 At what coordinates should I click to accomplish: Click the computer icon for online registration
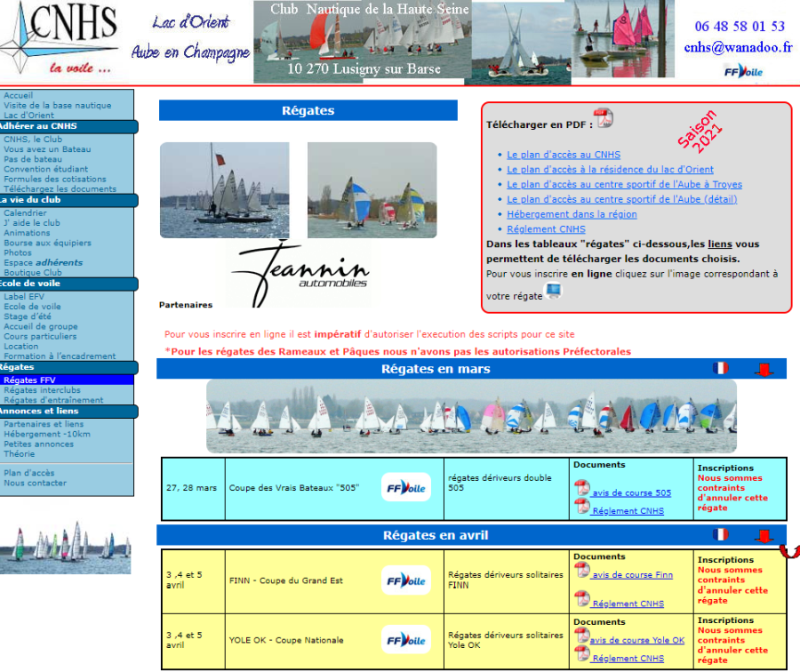coord(554,291)
